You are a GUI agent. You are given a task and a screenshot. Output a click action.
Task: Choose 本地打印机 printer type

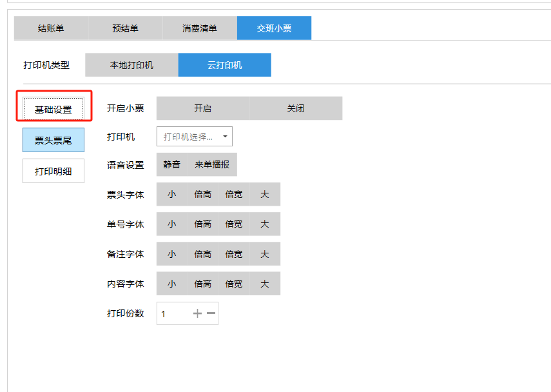[x=131, y=65]
